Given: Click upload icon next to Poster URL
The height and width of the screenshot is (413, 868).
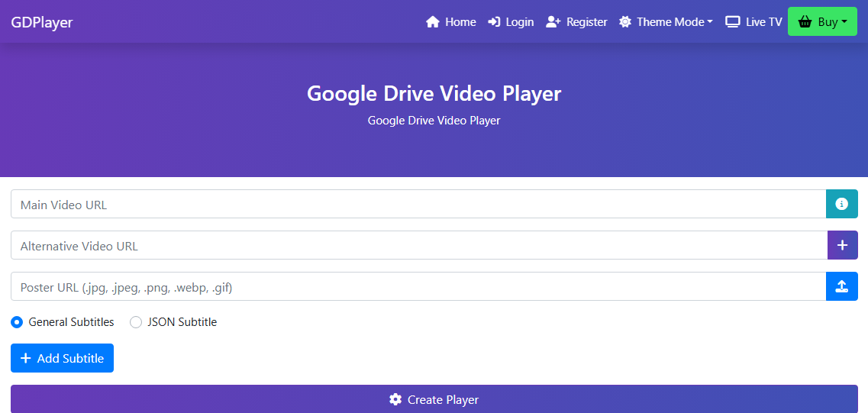Looking at the screenshot, I should tap(842, 286).
